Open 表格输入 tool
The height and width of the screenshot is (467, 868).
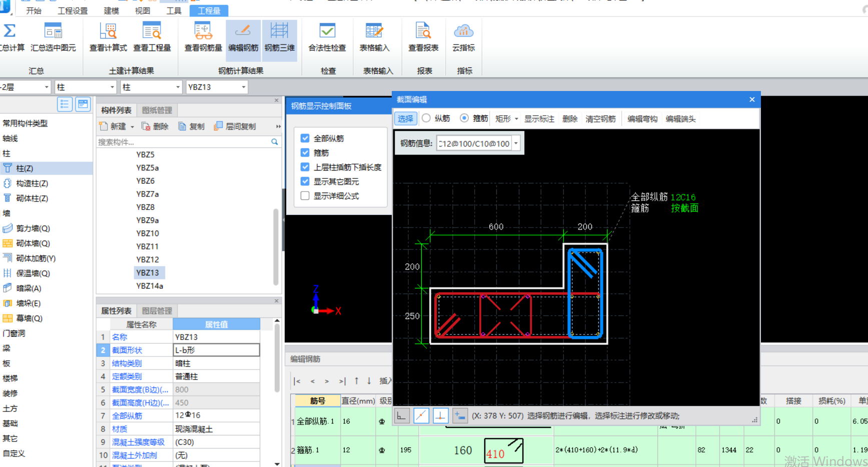374,37
